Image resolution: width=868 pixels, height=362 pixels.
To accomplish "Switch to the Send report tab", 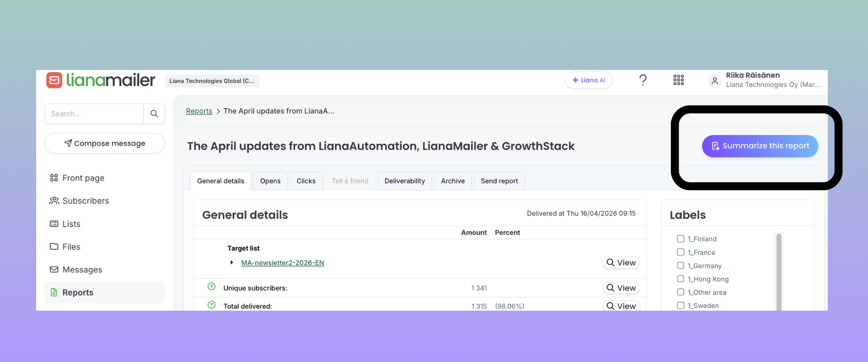I will point(500,181).
